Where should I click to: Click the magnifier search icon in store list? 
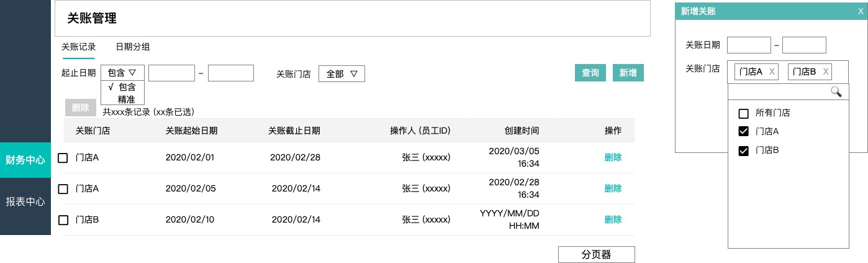836,92
